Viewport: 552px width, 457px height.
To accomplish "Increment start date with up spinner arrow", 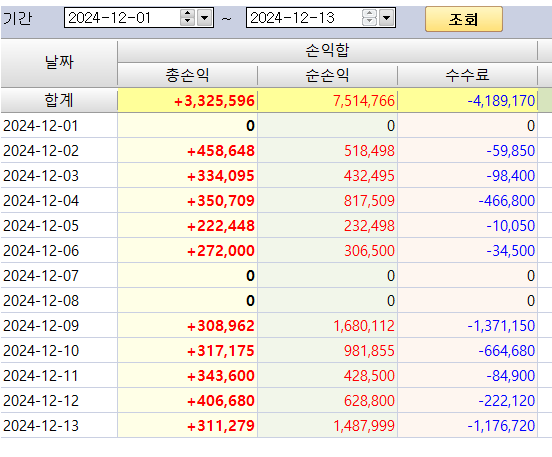I will pyautogui.click(x=187, y=13).
